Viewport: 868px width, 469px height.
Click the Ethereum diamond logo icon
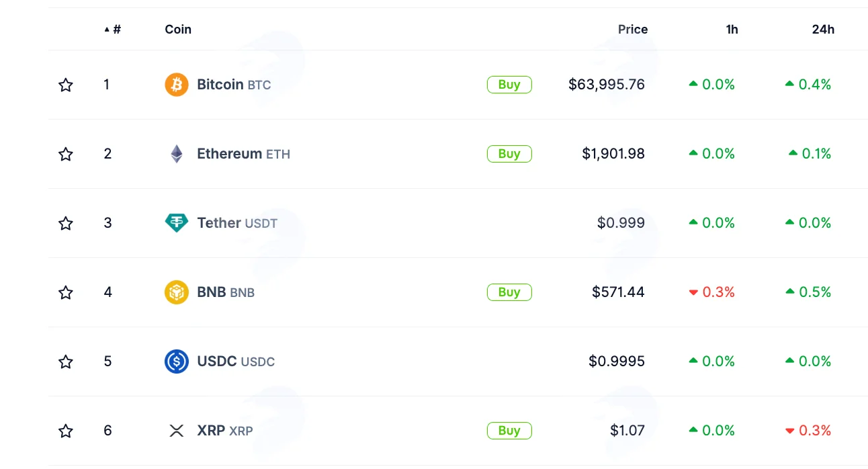(x=177, y=154)
